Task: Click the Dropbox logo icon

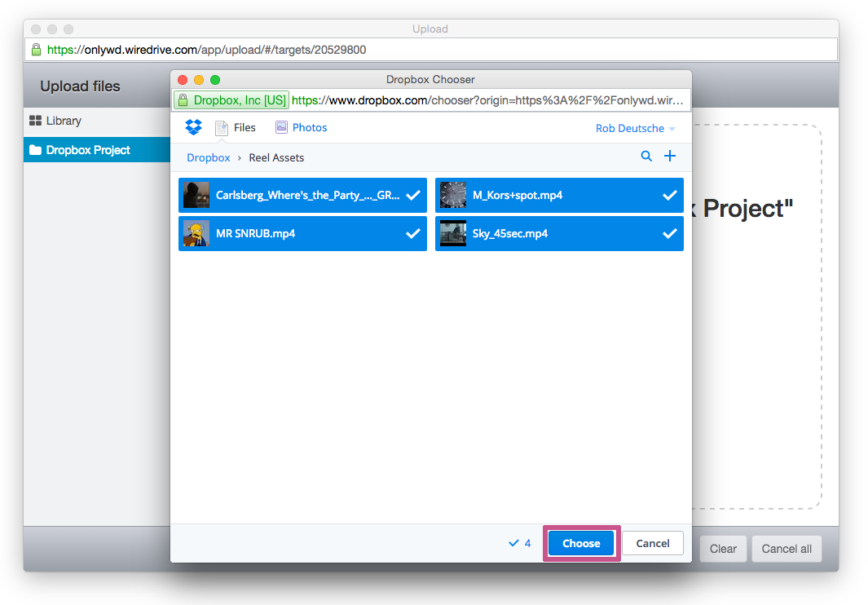Action: click(193, 127)
